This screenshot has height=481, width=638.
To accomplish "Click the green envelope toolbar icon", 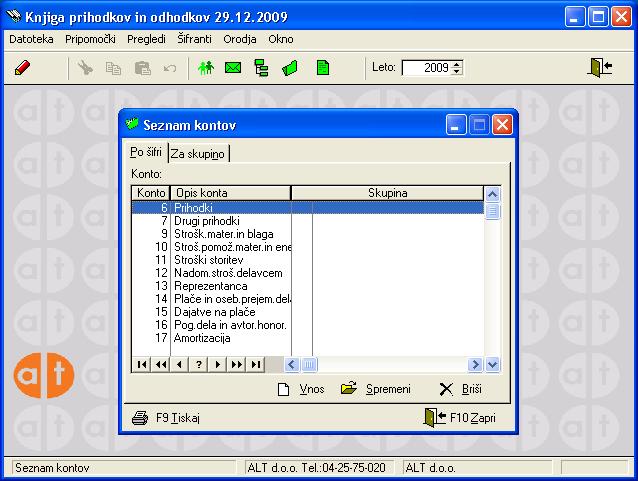I will (234, 68).
